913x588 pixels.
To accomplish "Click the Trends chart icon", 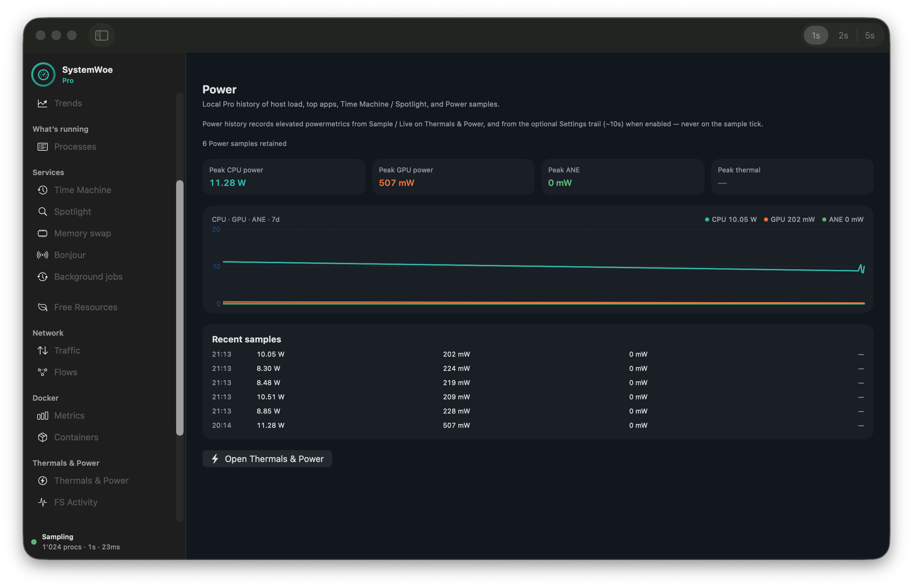I will 42,103.
